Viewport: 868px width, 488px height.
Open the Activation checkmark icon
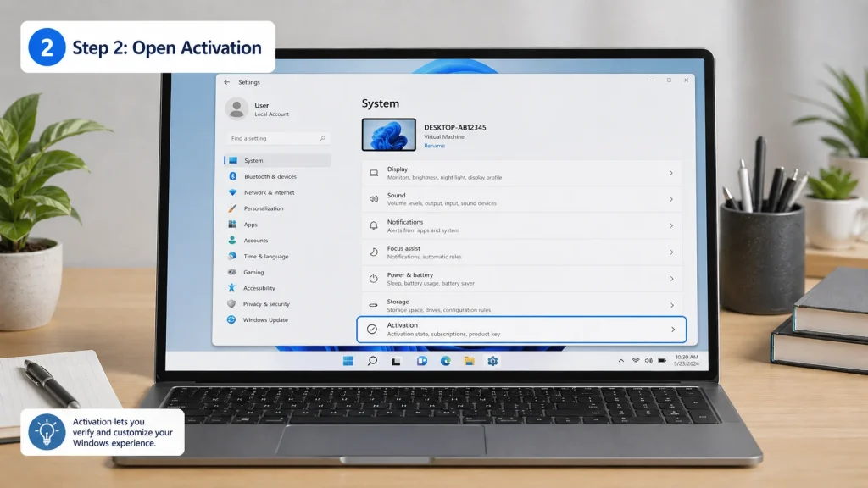pyautogui.click(x=373, y=329)
